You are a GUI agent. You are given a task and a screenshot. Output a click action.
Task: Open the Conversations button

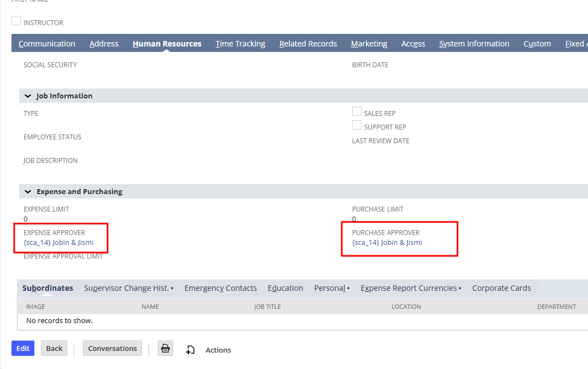click(x=112, y=348)
